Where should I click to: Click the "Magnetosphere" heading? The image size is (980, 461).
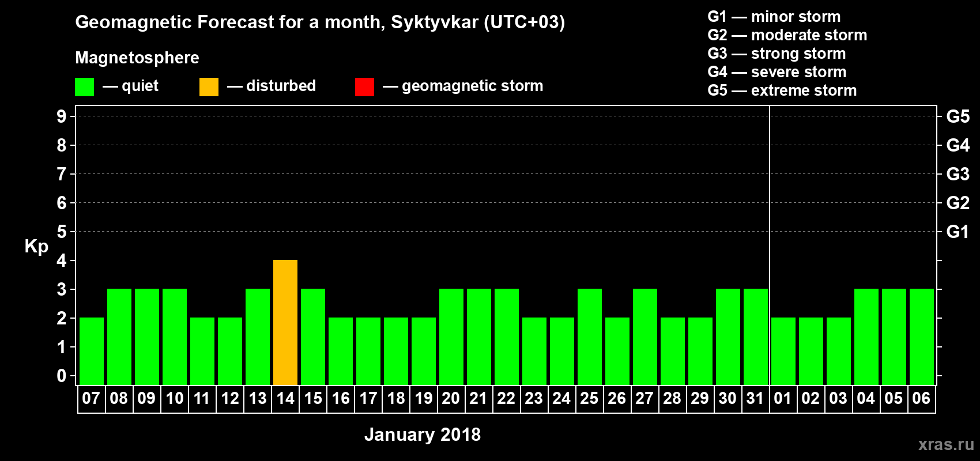137,58
